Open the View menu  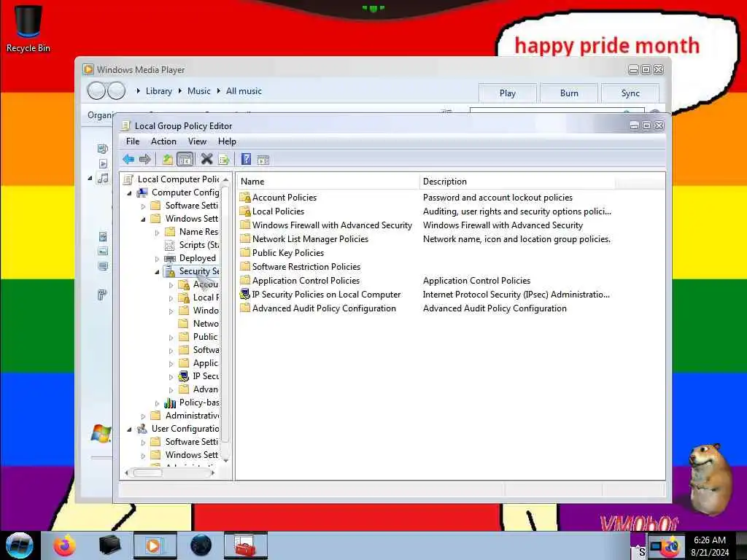tap(197, 141)
